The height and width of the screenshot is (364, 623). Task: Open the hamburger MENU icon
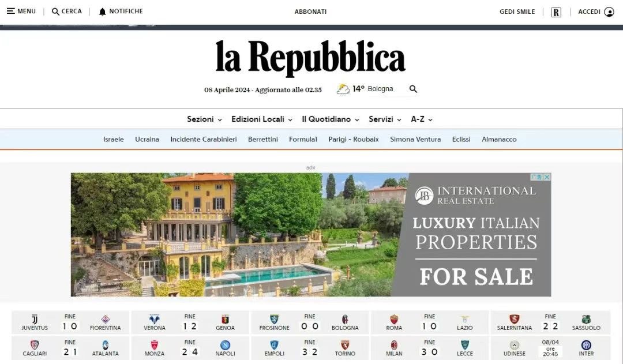pos(11,11)
